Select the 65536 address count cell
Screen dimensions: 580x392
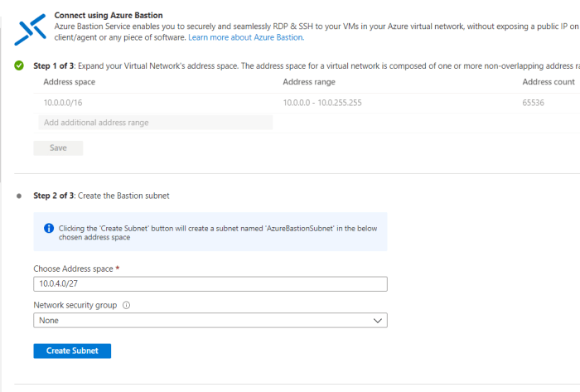(535, 103)
